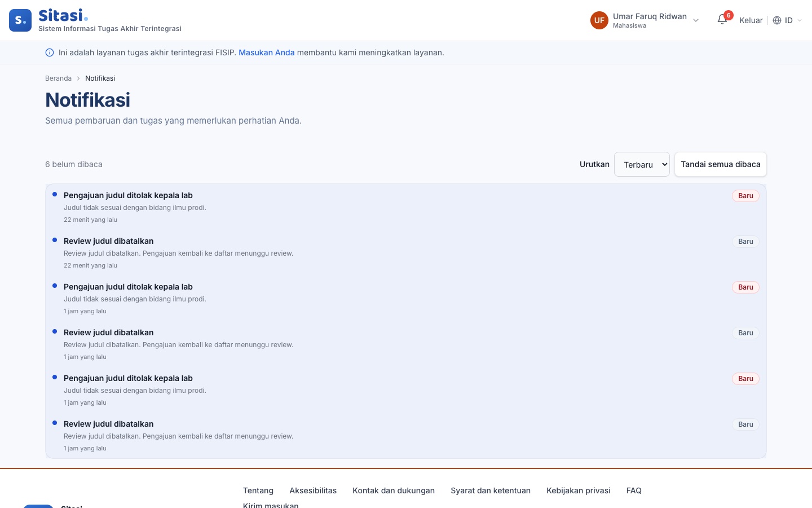Open Kebijakan privasi footer link
The image size is (812, 508).
(579, 491)
